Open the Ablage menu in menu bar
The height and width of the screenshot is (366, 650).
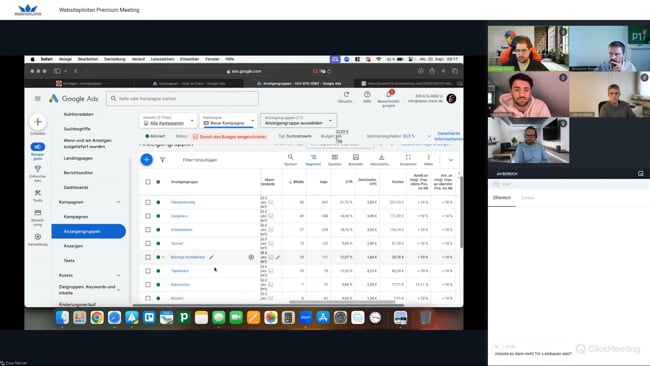[x=65, y=59]
